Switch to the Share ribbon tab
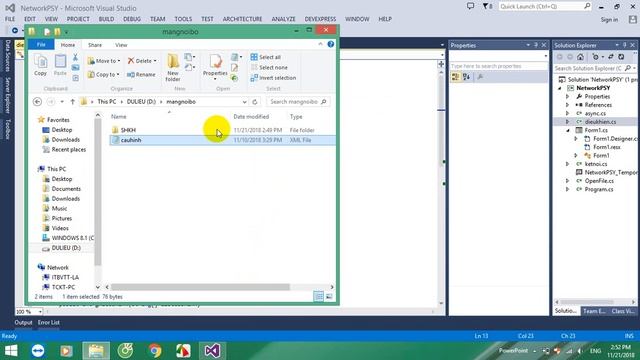Screen dimensions: 640x360 pyautogui.click(x=95, y=45)
